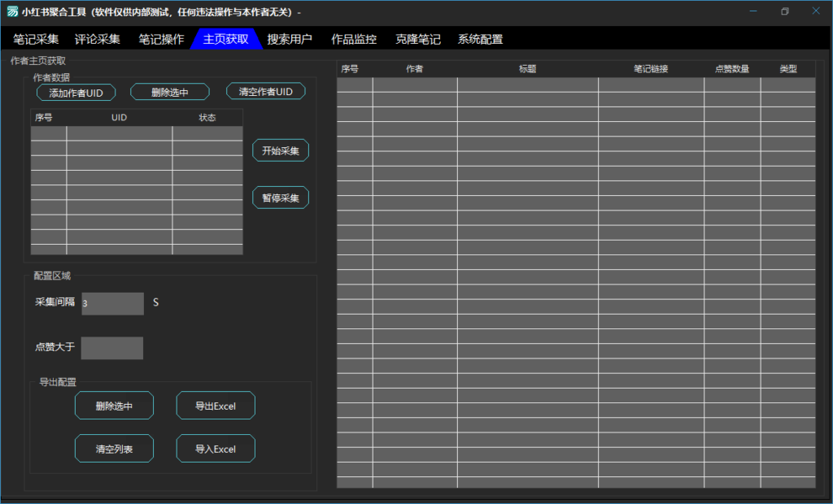The height and width of the screenshot is (504, 833).
Task: Click the 清空作者UID button
Action: [x=266, y=91]
